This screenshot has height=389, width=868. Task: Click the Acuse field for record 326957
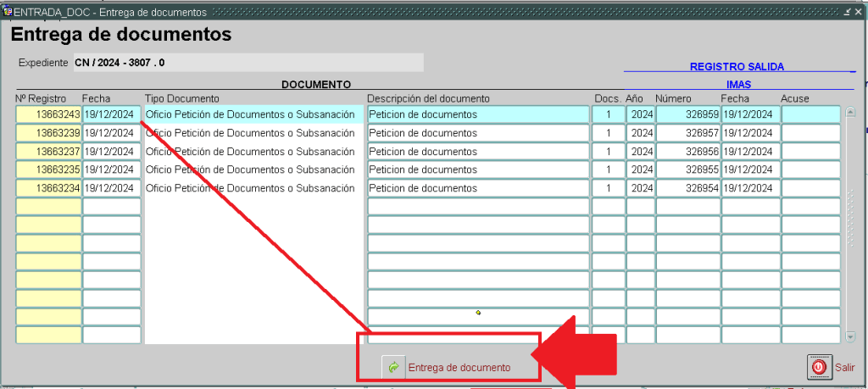(x=810, y=133)
